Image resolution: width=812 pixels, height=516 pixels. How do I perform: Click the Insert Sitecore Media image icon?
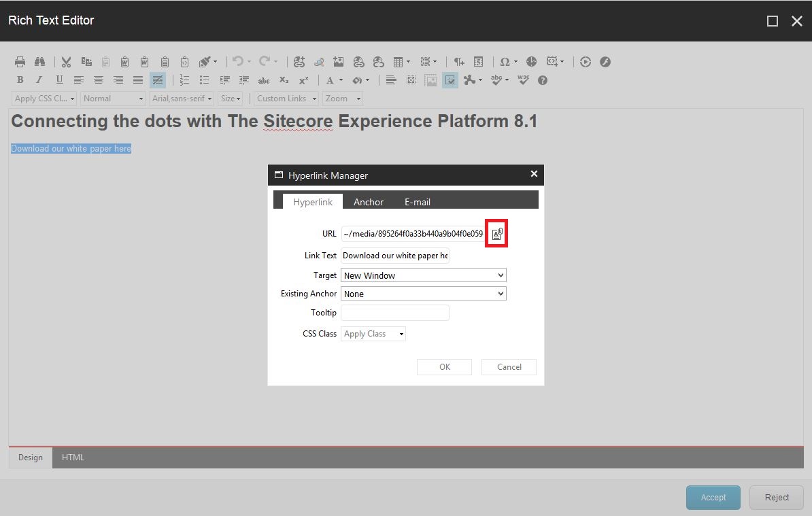click(338, 62)
